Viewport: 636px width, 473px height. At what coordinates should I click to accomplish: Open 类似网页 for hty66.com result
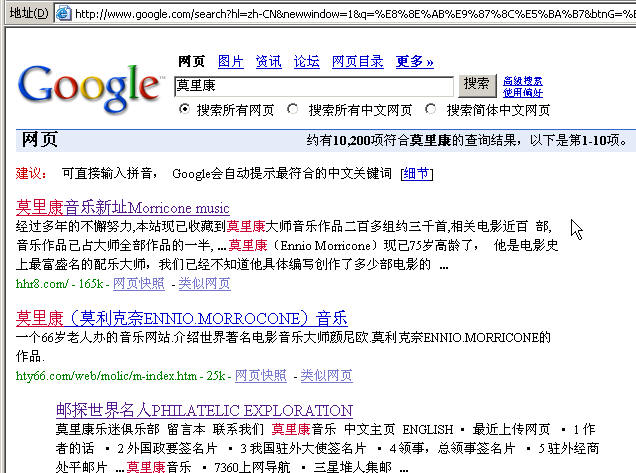click(326, 375)
